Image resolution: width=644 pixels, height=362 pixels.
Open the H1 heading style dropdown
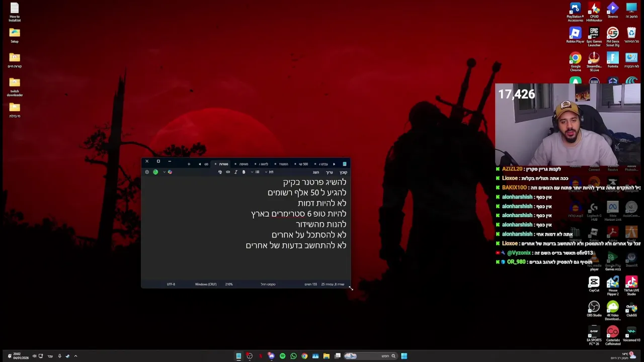tap(269, 172)
